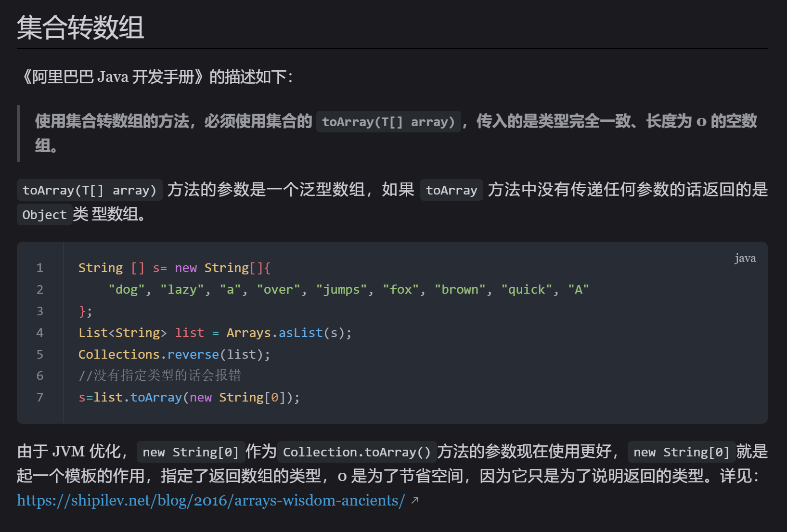This screenshot has height=532, width=787.
Task: Click line number 7 in the code gutter
Action: pyautogui.click(x=40, y=397)
